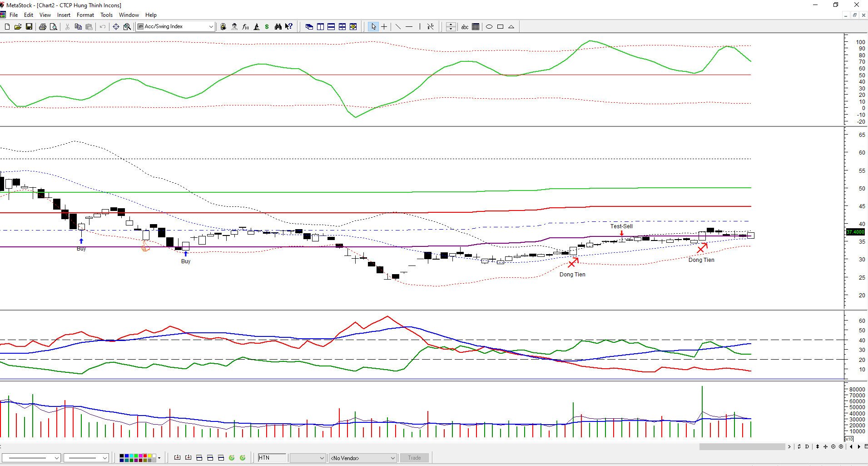
Task: Save the chart using the floppy disk icon
Action: point(29,27)
